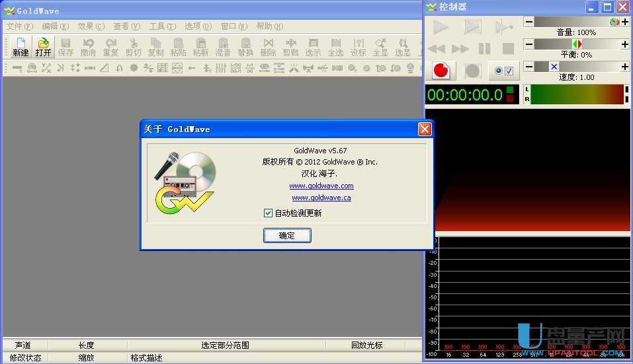Click the 确定 button in About dialog
Viewport: 633px width, 364px height.
(287, 235)
